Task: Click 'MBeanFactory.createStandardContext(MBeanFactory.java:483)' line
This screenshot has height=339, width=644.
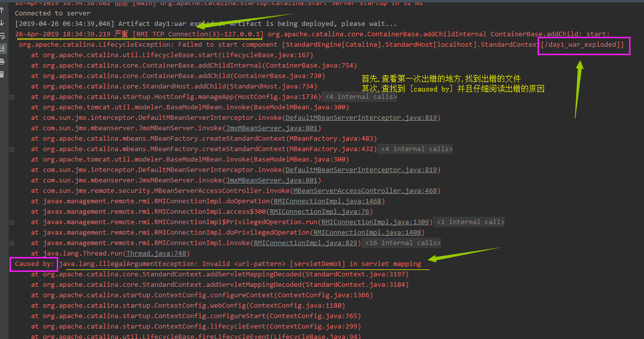Action: (204, 139)
